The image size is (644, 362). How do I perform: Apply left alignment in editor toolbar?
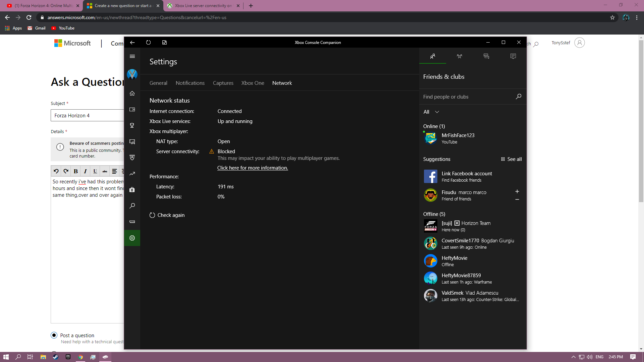click(x=114, y=171)
